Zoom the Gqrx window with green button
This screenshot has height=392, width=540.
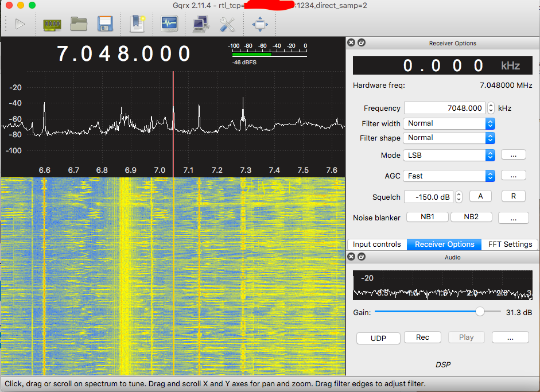pos(32,5)
